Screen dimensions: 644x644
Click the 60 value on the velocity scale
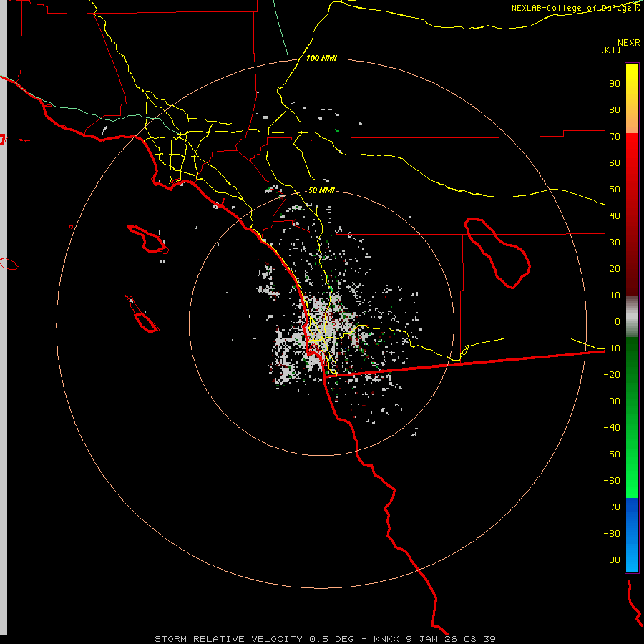tap(615, 162)
